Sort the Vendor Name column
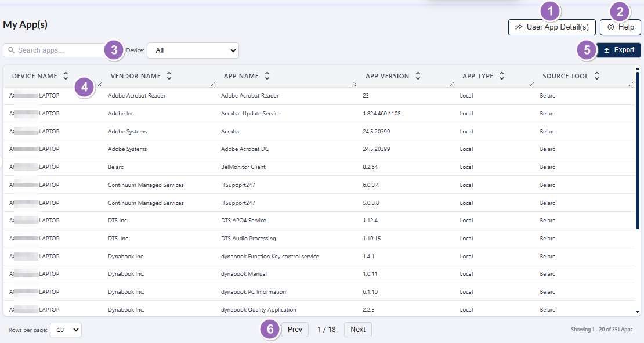 (169, 75)
